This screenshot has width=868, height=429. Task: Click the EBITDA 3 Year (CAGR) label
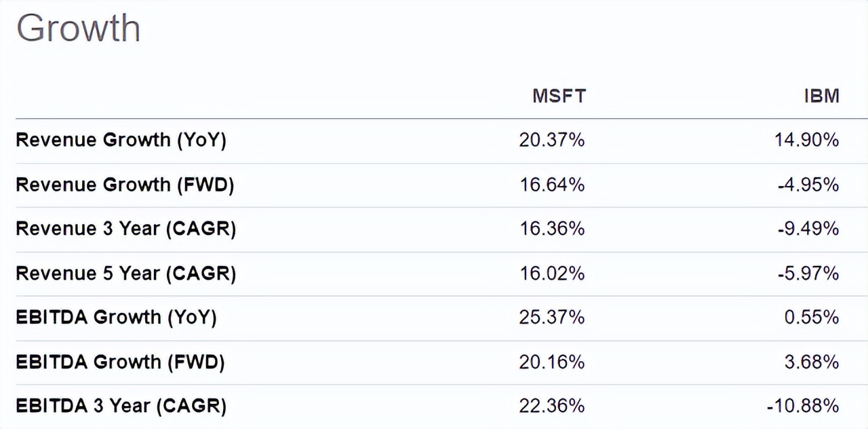(x=121, y=406)
